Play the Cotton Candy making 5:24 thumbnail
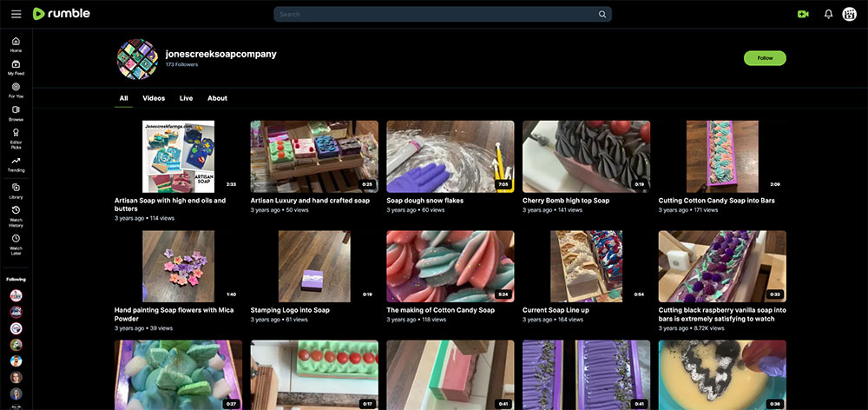868x410 pixels. (450, 267)
